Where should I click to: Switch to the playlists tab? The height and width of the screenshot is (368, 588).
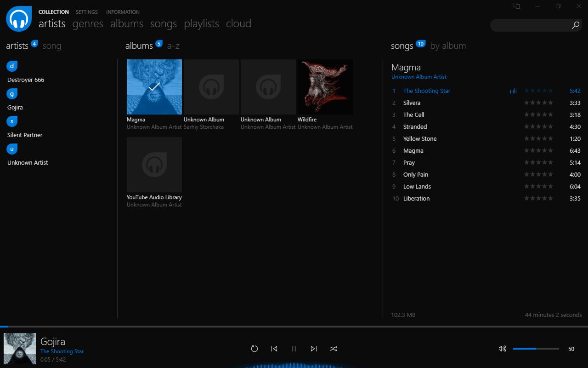click(x=202, y=23)
